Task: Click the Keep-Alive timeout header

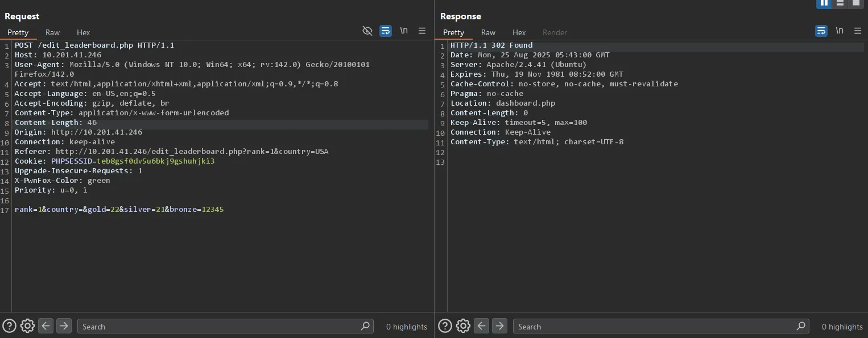Action: pyautogui.click(x=519, y=123)
